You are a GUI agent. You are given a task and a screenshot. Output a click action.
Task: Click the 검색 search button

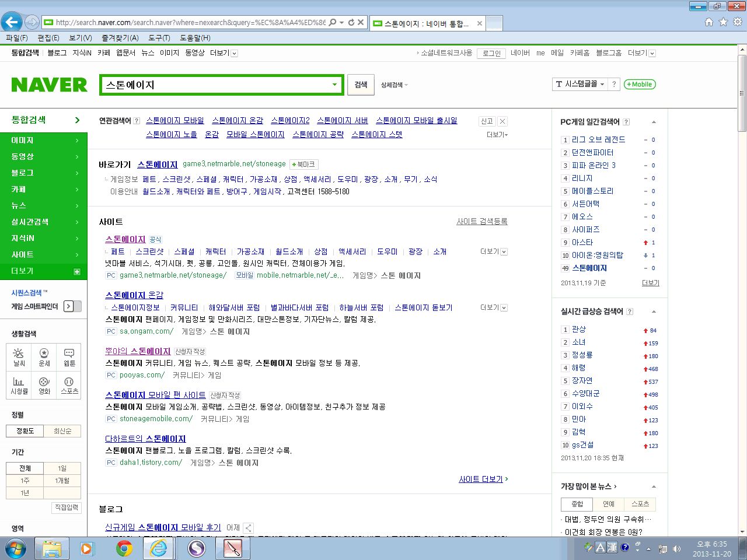(361, 85)
